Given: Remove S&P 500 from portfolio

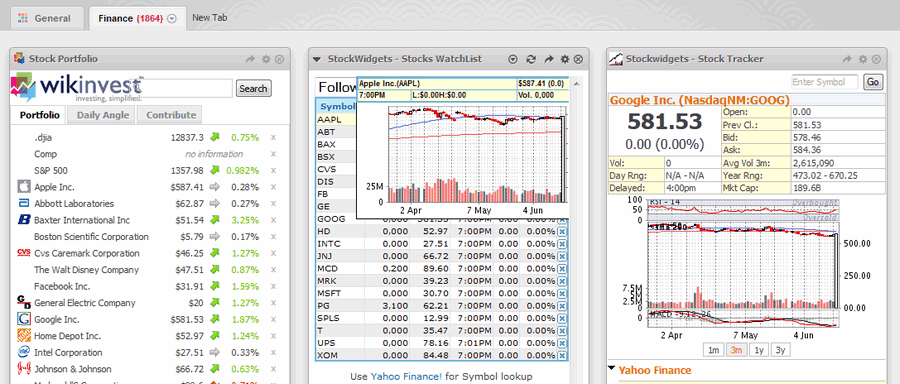Looking at the screenshot, I should pos(273,171).
